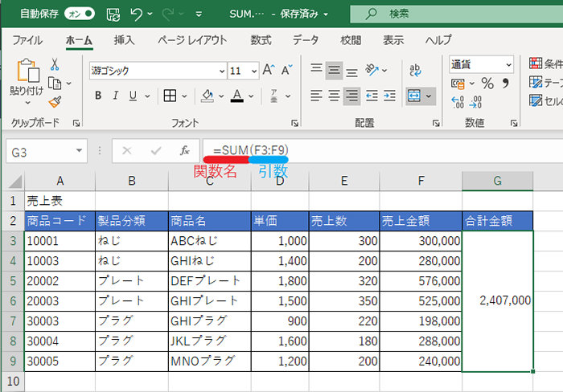Click the wrap text icon
This screenshot has width=563, height=392.
tap(415, 70)
